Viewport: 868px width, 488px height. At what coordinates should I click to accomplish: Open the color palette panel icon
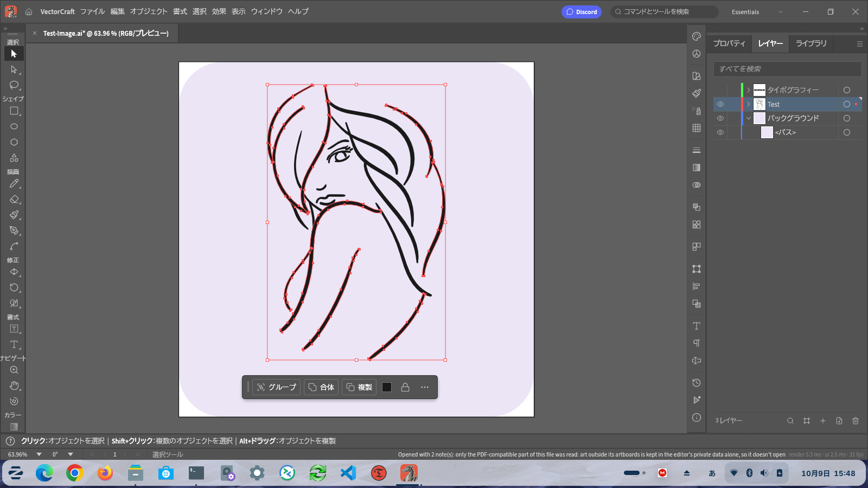point(697,36)
